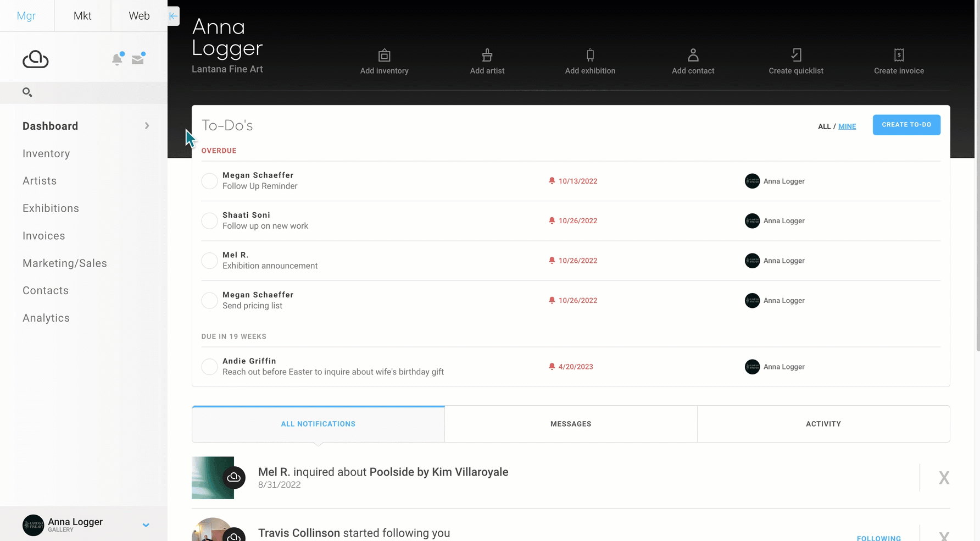Switch to the Mgr tab

pyautogui.click(x=26, y=16)
